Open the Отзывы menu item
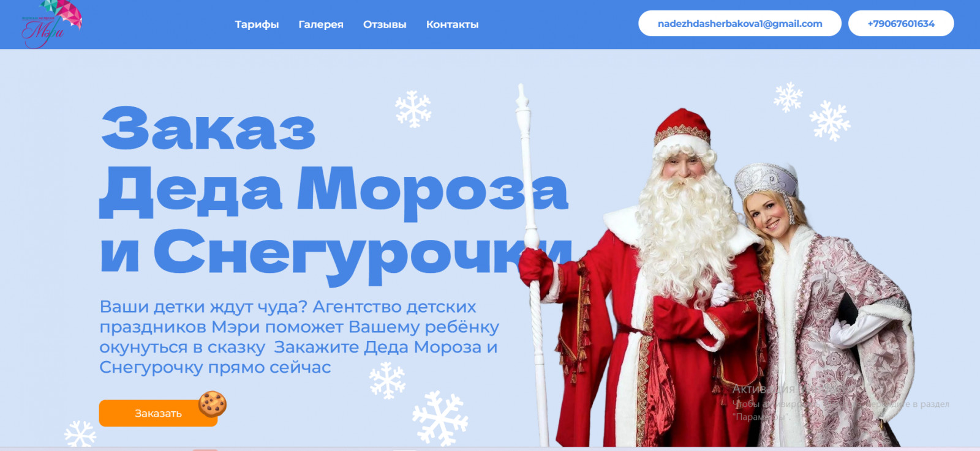 coord(385,24)
